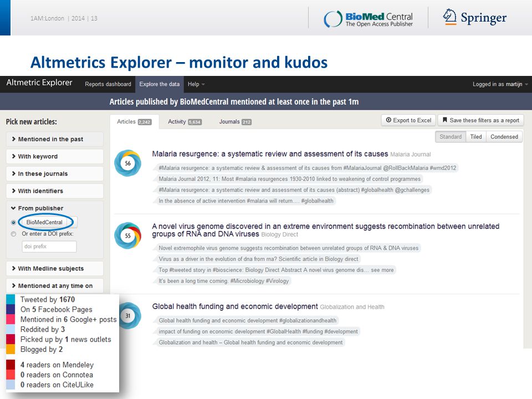Click '4 readers on Mendeley' line
The width and height of the screenshot is (532, 399).
click(57, 365)
